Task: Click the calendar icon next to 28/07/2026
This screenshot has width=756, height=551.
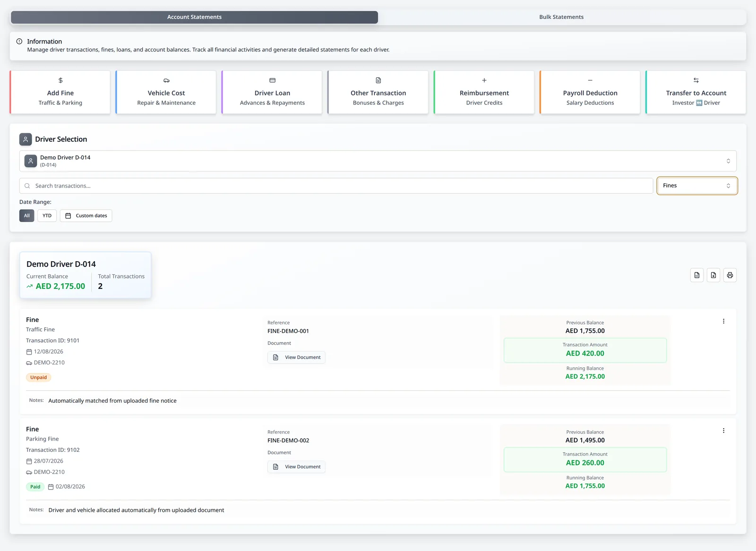Action: click(x=29, y=461)
